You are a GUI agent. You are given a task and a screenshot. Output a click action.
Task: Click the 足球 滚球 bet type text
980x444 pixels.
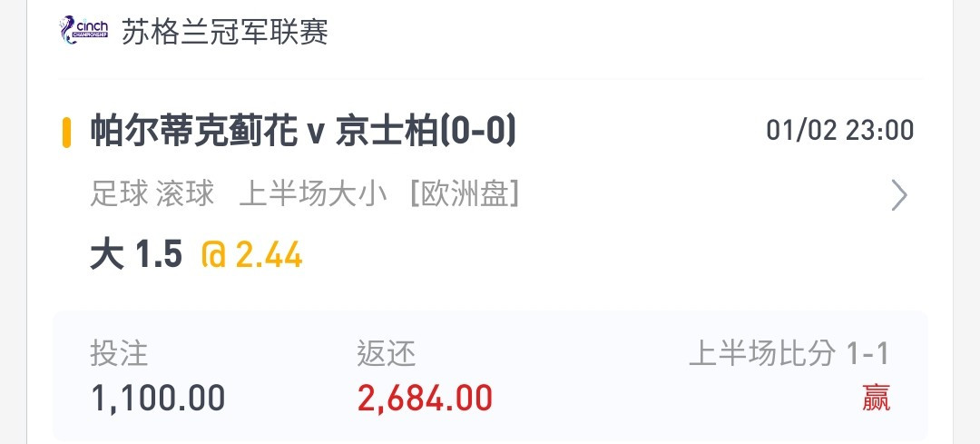(152, 194)
